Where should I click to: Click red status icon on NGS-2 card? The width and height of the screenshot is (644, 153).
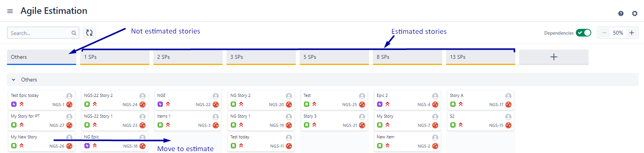point(435,146)
